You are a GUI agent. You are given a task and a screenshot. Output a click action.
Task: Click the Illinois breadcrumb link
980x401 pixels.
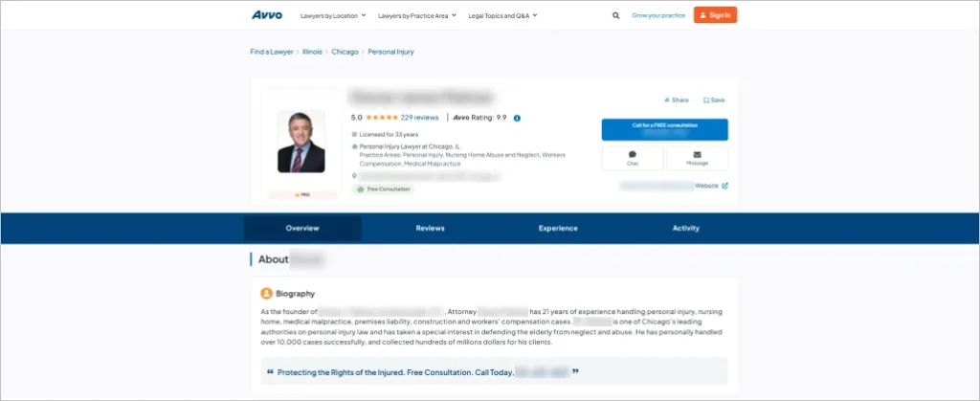pyautogui.click(x=313, y=52)
